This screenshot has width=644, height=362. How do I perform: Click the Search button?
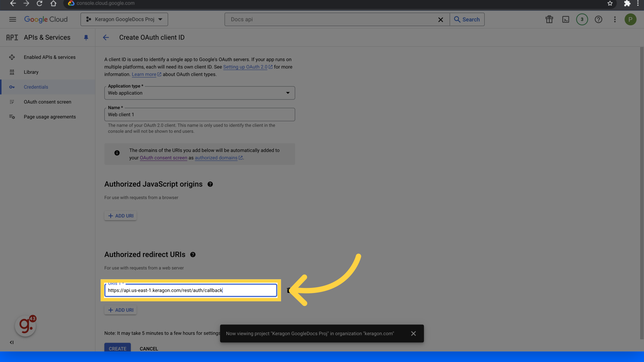(x=467, y=19)
